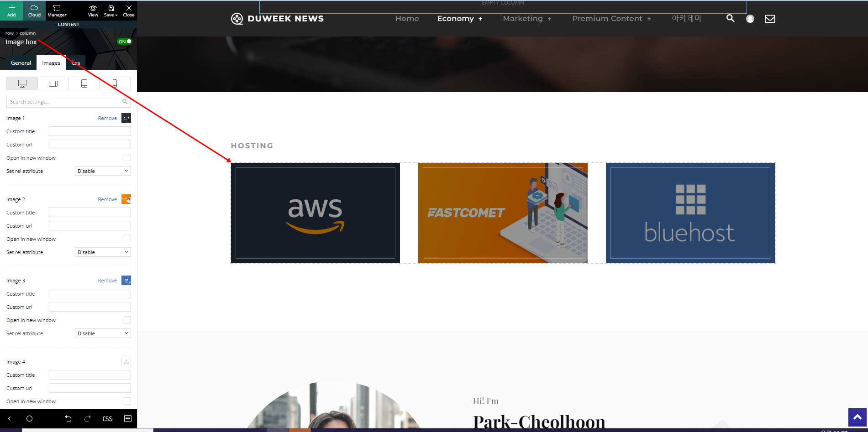Open Set rel attribute dropdown for Image 3
Screen dimensions: 868x432
103,333
